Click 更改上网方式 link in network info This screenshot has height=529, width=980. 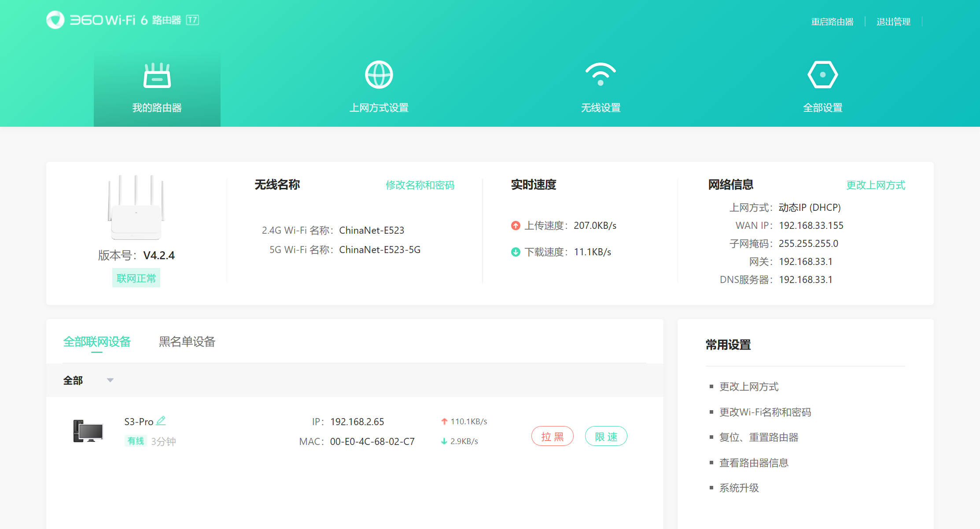(x=875, y=185)
